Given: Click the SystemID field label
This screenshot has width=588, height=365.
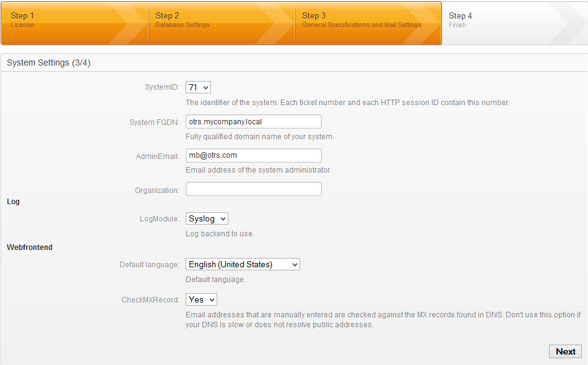Looking at the screenshot, I should point(162,88).
